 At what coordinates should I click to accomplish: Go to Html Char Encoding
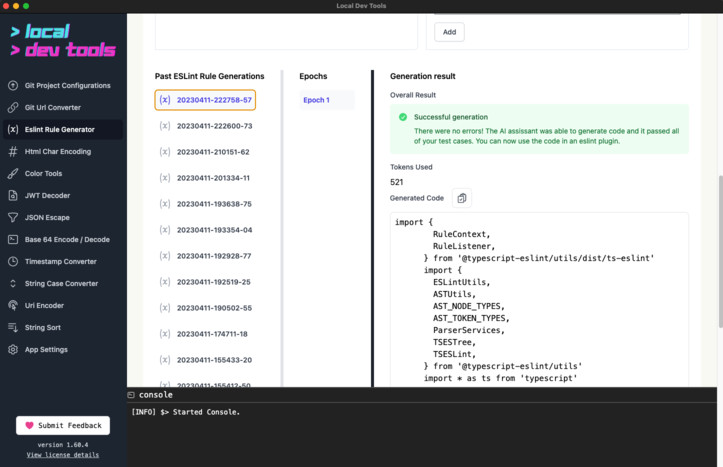63,151
